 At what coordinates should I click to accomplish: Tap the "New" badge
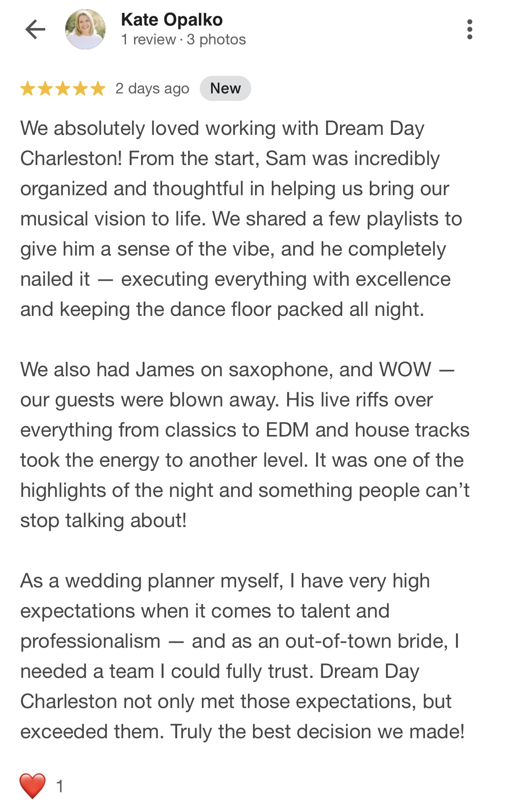point(225,88)
